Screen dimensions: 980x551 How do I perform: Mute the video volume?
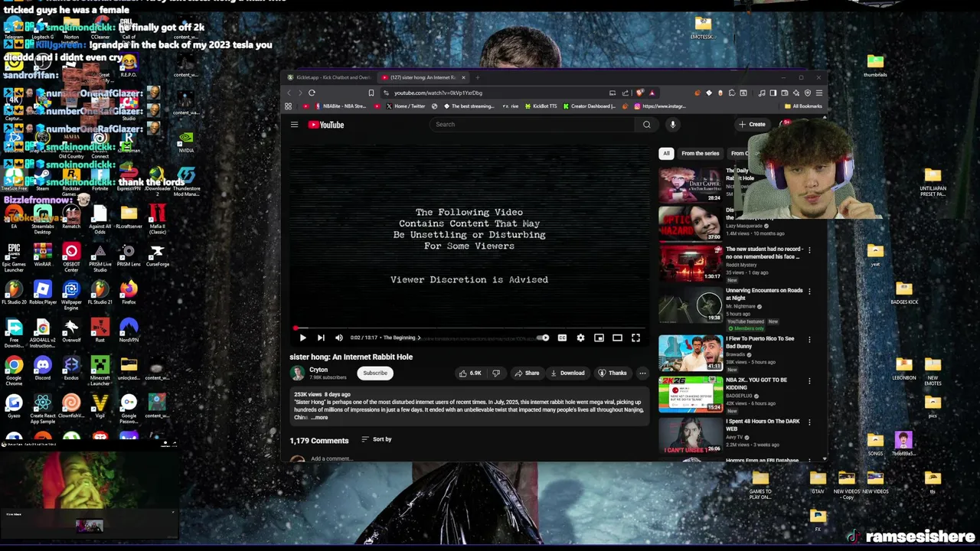pos(339,337)
